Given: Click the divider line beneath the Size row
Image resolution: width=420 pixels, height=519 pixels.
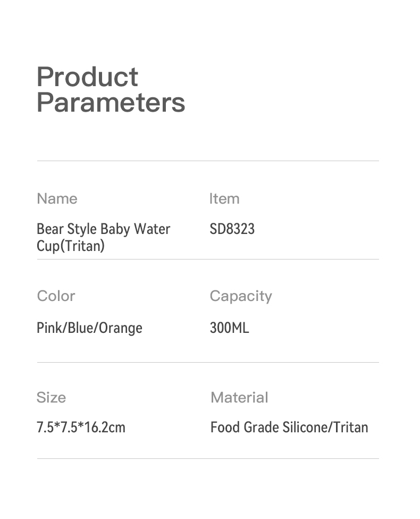Looking at the screenshot, I should pyautogui.click(x=208, y=458).
